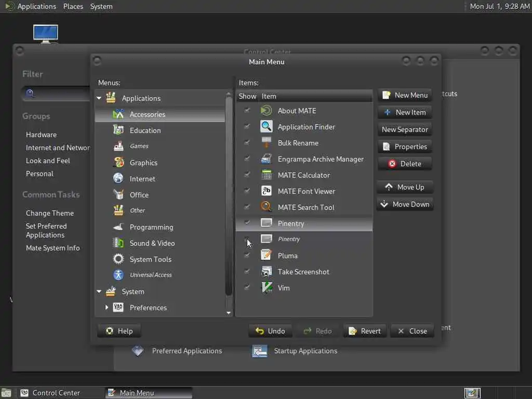532x399 pixels.
Task: Click the About MATE item icon
Action: click(267, 111)
